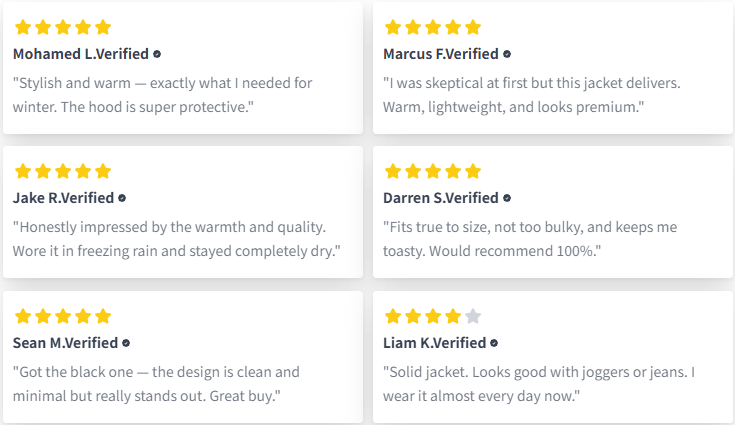Image resolution: width=735 pixels, height=425 pixels.
Task: Click verified badge icon beside Sean M.
Action: click(x=126, y=343)
